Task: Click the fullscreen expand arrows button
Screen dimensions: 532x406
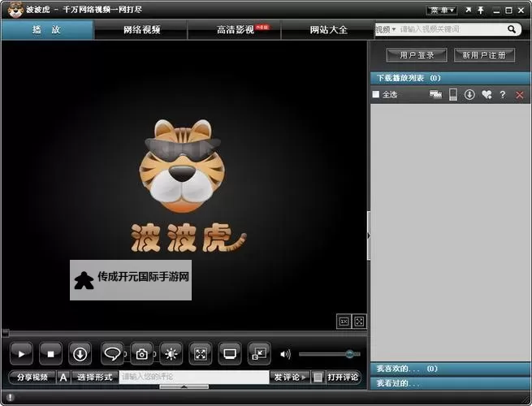Action: coord(200,354)
